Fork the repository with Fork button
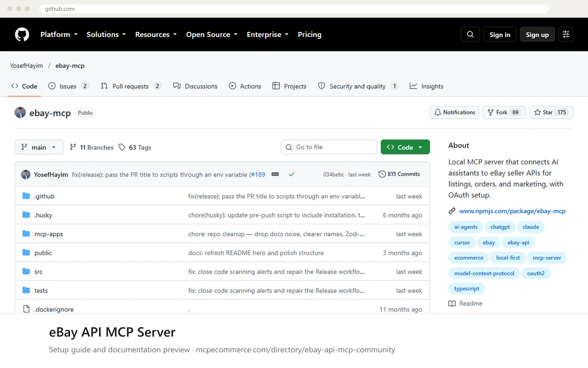Image resolution: width=588 pixels, height=368 pixels. coord(504,112)
